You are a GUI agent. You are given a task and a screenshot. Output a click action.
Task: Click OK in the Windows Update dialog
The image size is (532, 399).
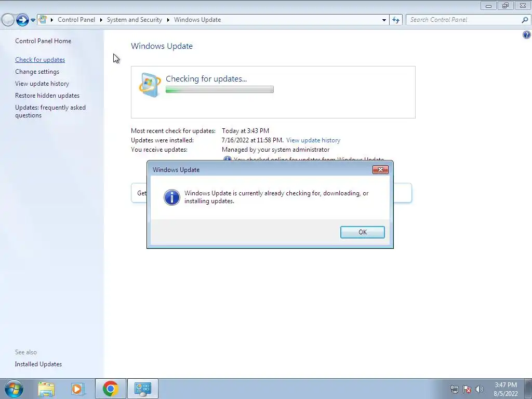click(x=362, y=232)
